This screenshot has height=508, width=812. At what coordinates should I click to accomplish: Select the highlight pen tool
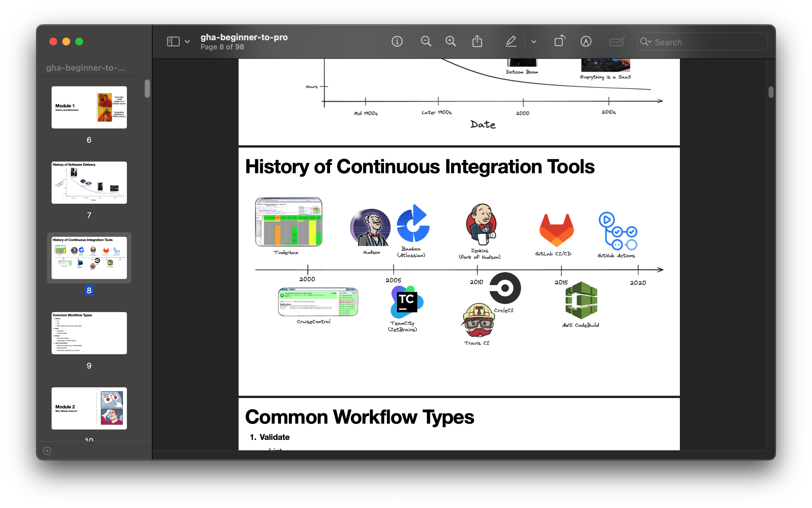[511, 42]
